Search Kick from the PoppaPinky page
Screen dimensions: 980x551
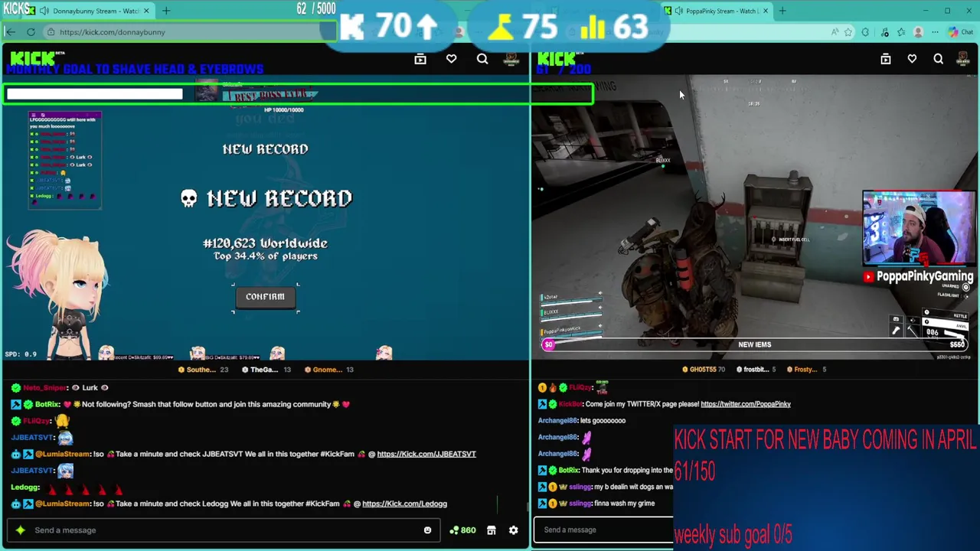click(x=938, y=59)
